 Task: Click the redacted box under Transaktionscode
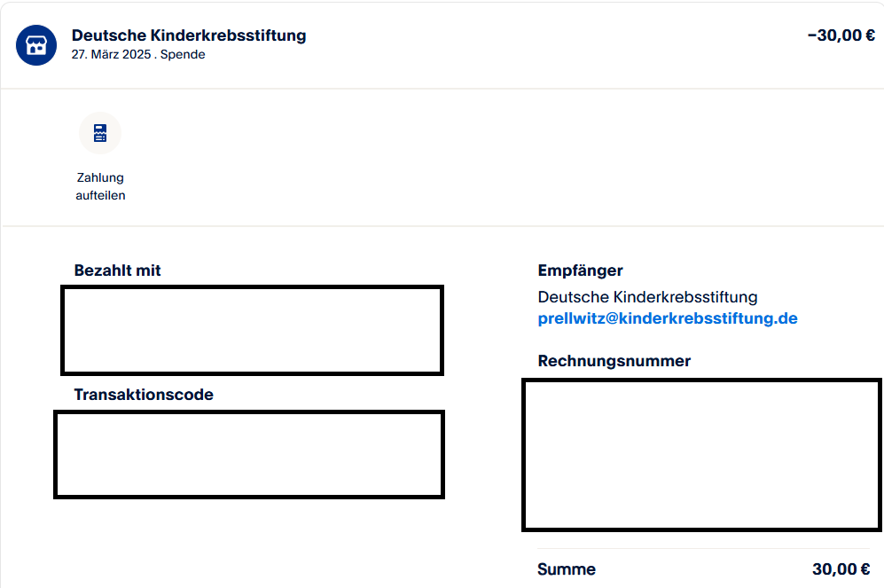(248, 454)
